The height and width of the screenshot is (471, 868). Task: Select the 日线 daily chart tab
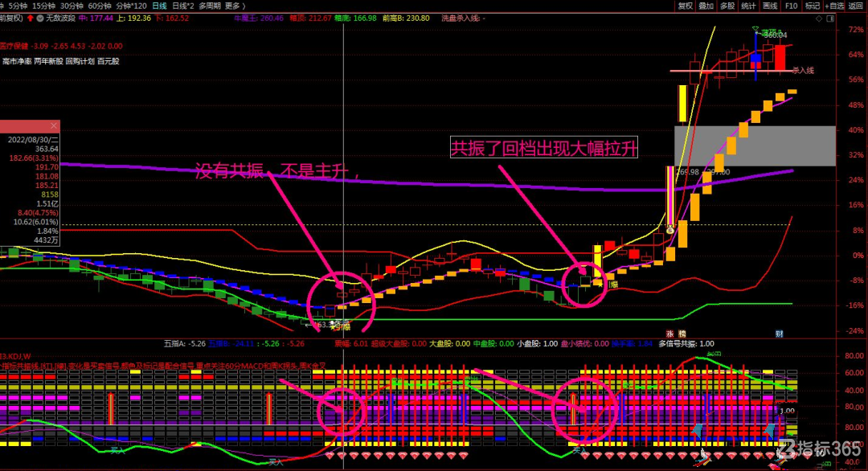point(159,6)
